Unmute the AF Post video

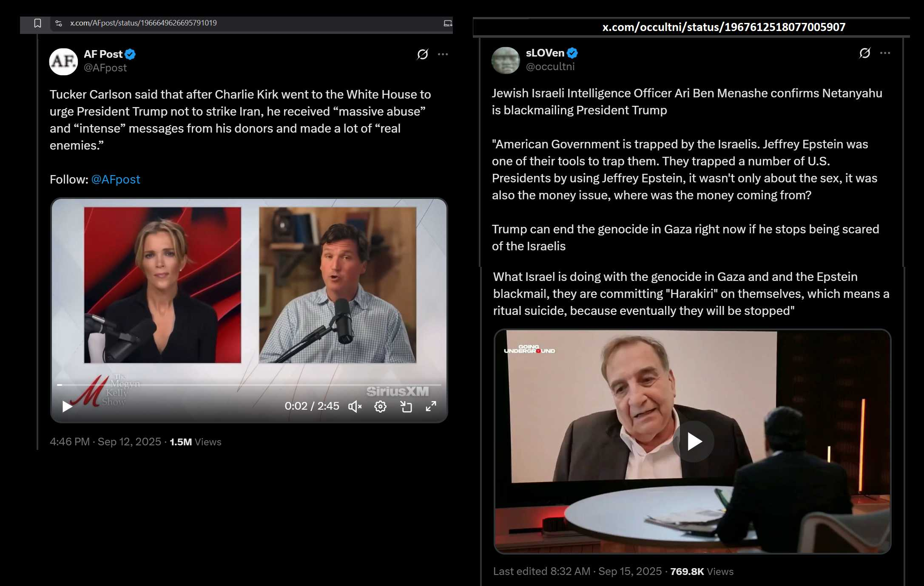[x=355, y=407]
